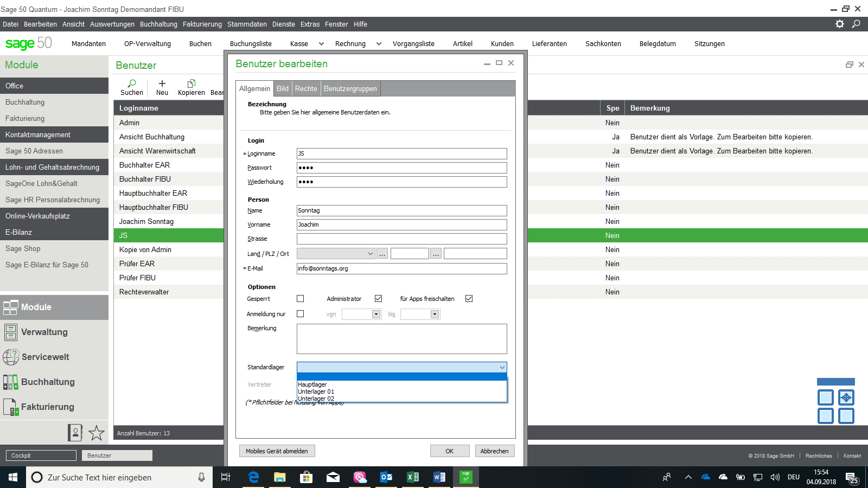Click the Kopieren icon in toolbar
The height and width of the screenshot is (488, 868).
pos(191,84)
